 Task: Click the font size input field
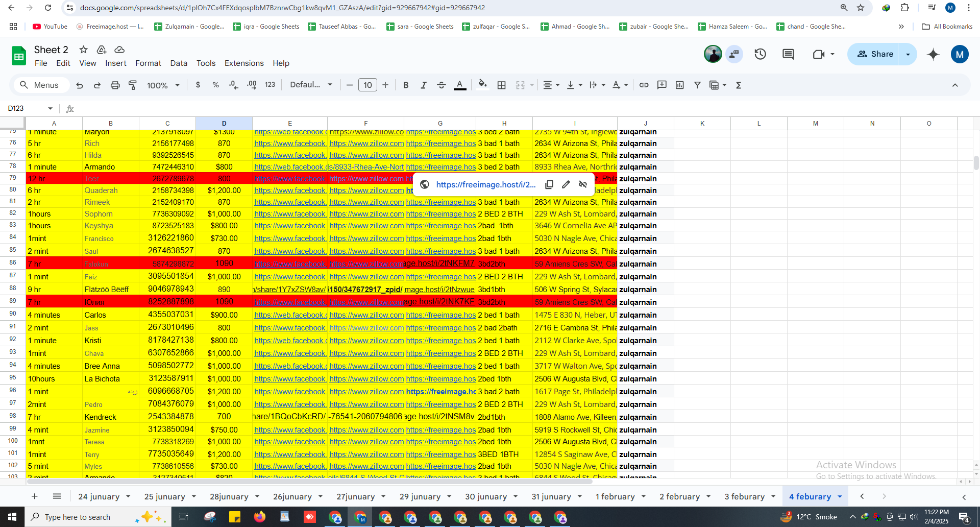pyautogui.click(x=367, y=85)
